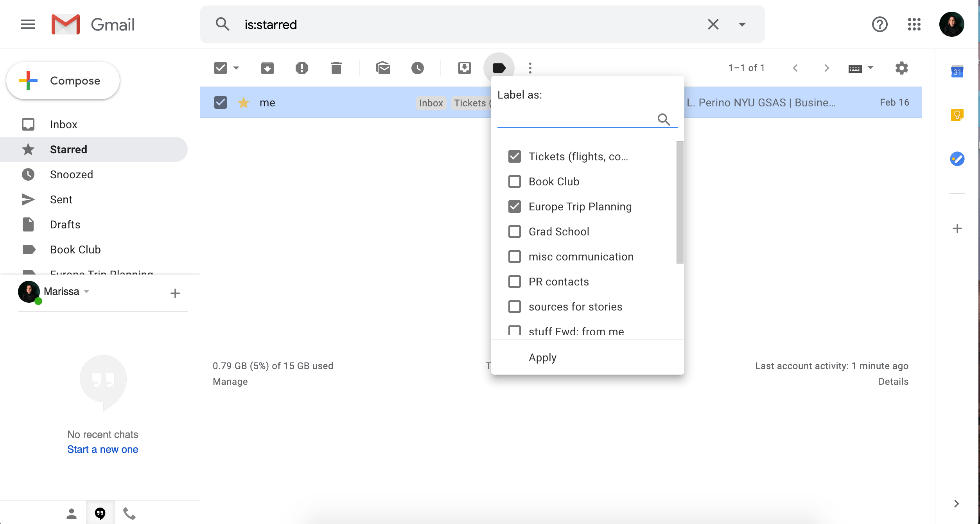Click the Report spam icon
The width and height of the screenshot is (980, 524).
302,68
